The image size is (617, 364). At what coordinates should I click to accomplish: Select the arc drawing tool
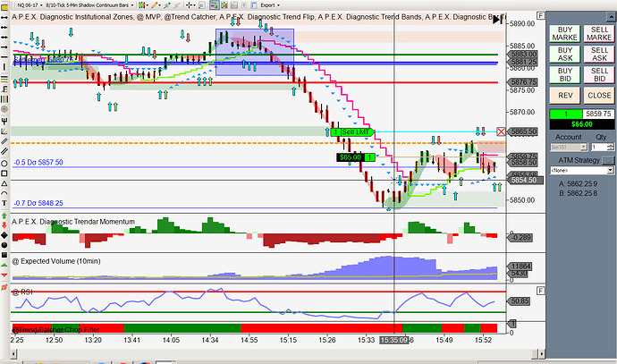click(4, 193)
